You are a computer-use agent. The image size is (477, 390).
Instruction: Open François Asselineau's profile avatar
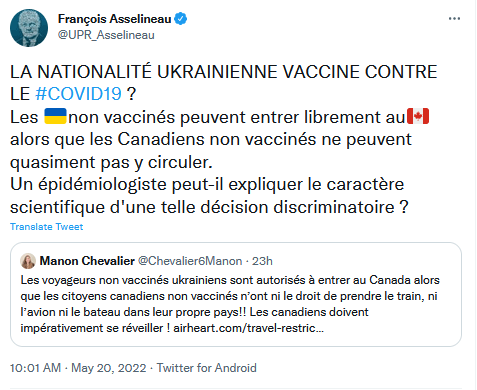pyautogui.click(x=29, y=28)
